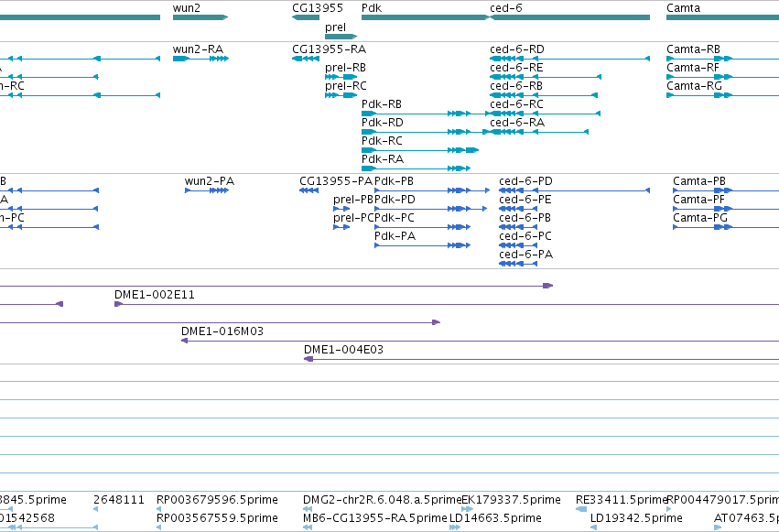Select protein ced-6-PE

518,209
